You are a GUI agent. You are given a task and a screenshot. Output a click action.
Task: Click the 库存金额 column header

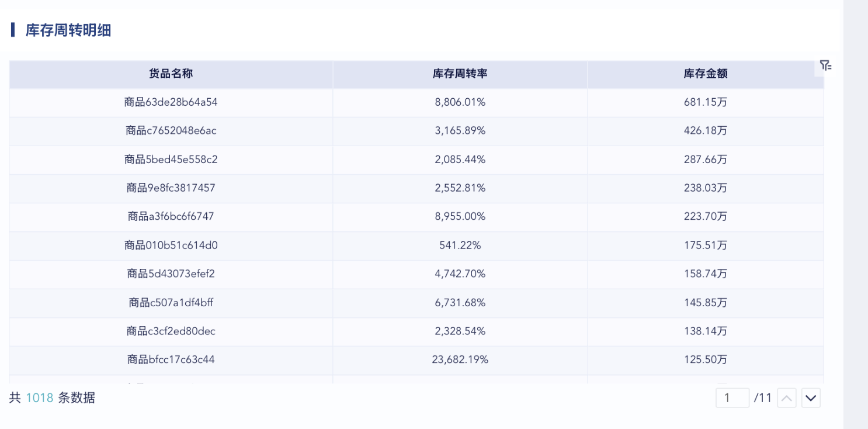click(x=705, y=74)
